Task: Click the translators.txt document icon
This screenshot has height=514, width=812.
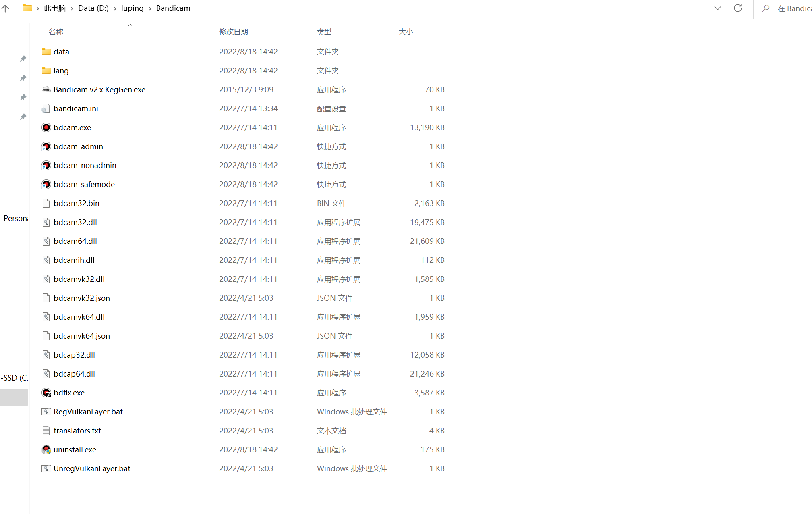Action: tap(46, 431)
